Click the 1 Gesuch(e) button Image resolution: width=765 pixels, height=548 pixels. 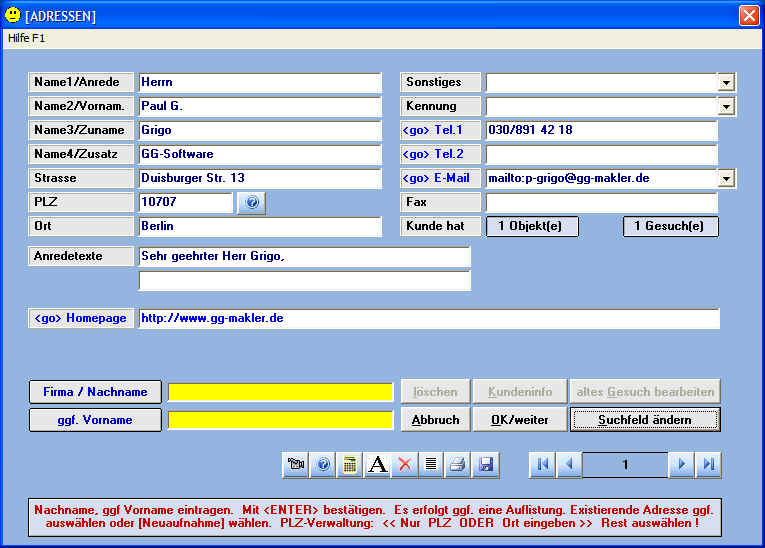click(670, 226)
